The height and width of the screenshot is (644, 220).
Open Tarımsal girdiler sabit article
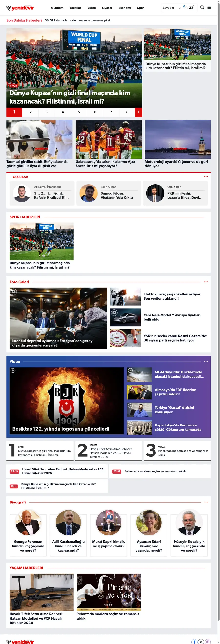click(x=39, y=144)
